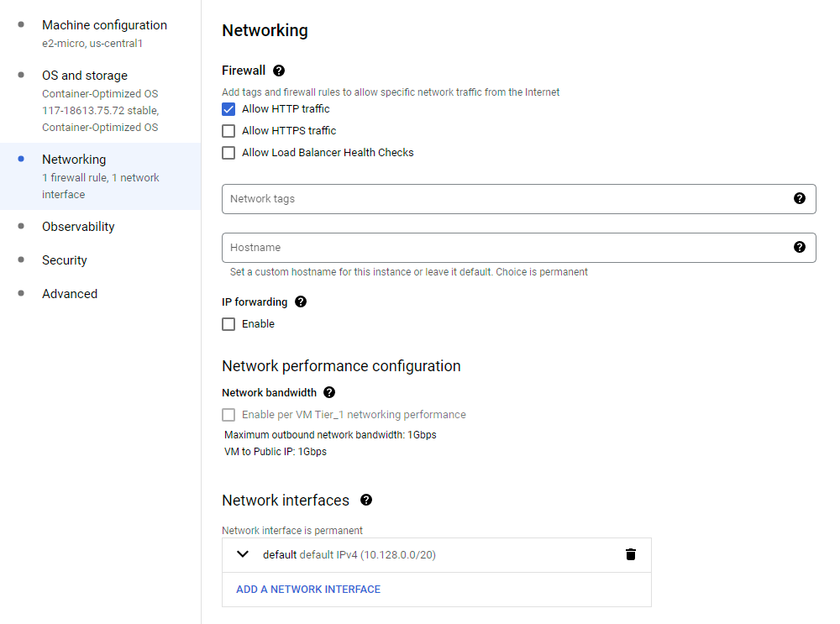The height and width of the screenshot is (624, 840).
Task: Click the help icon in Network tags field
Action: (799, 199)
